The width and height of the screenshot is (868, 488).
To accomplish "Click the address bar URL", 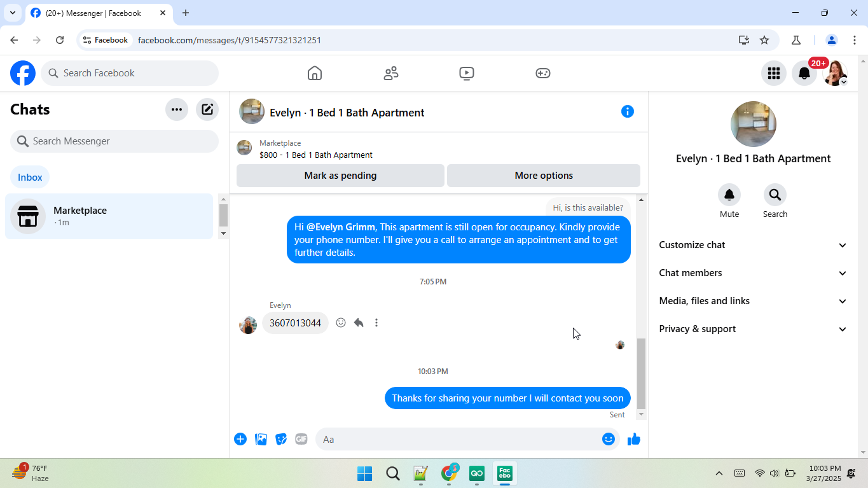I will (230, 40).
